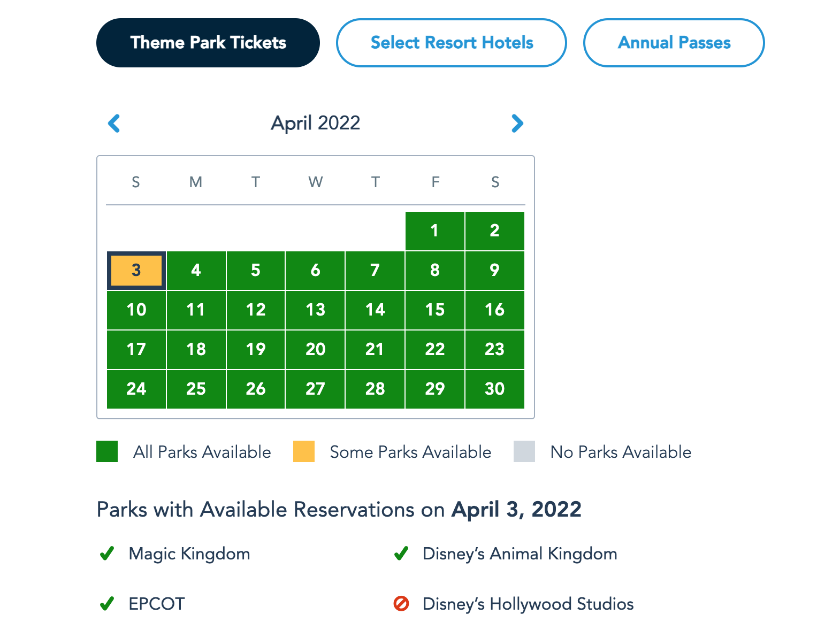Open the Annual Passes tab
Viewport: 840px width, 630px height.
[674, 43]
